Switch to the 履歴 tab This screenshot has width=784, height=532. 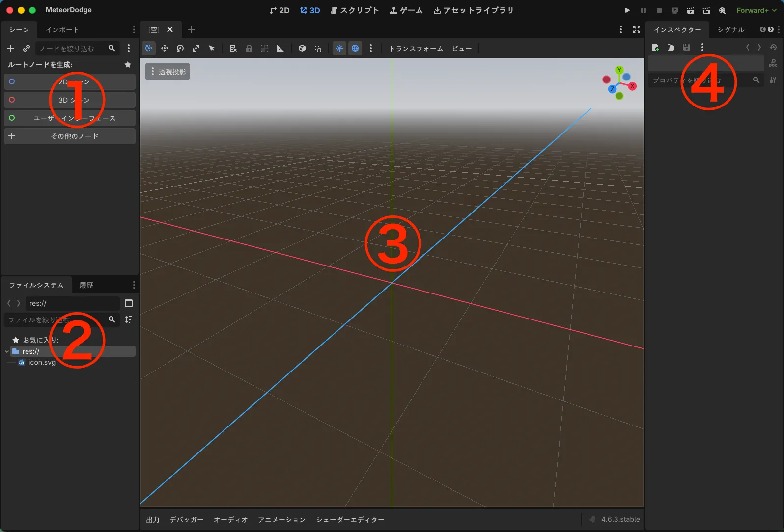coord(86,285)
